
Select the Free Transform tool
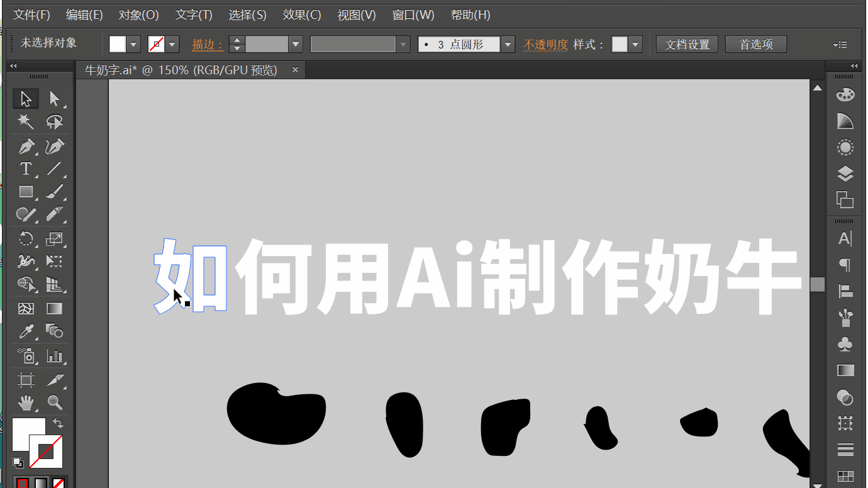coord(54,261)
